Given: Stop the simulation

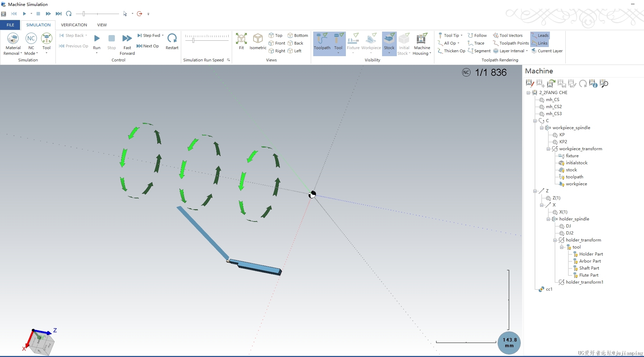Looking at the screenshot, I should tap(112, 42).
